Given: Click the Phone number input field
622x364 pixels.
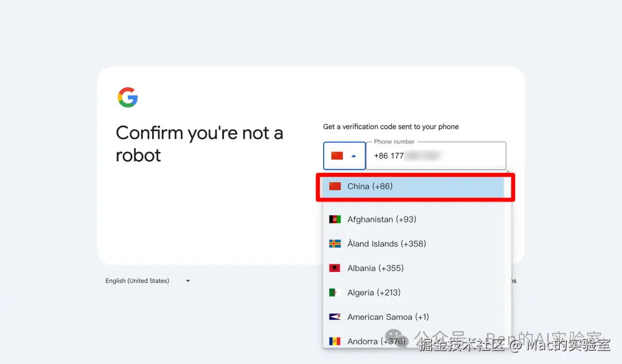Looking at the screenshot, I should (436, 156).
